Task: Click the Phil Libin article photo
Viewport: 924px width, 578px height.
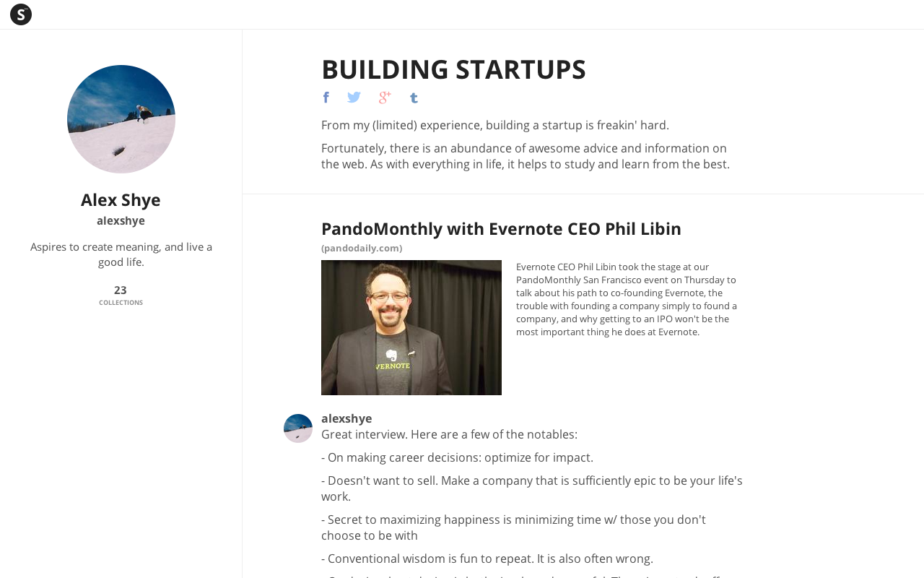Action: [x=411, y=327]
